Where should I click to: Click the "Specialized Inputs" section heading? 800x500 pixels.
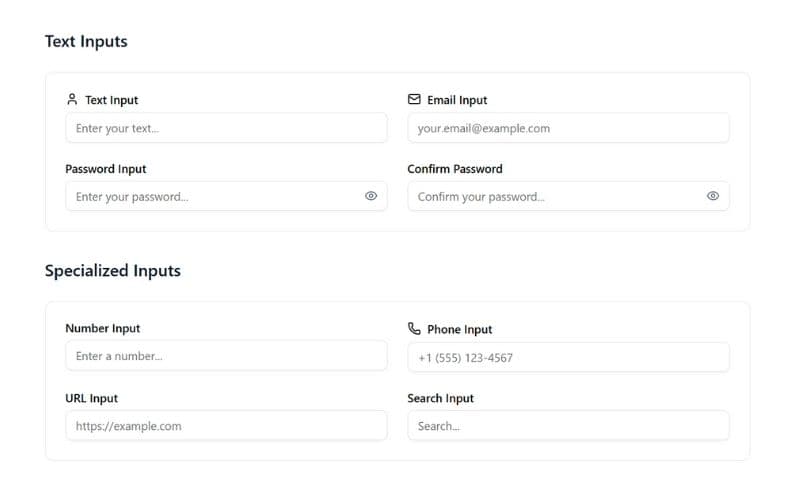point(113,271)
